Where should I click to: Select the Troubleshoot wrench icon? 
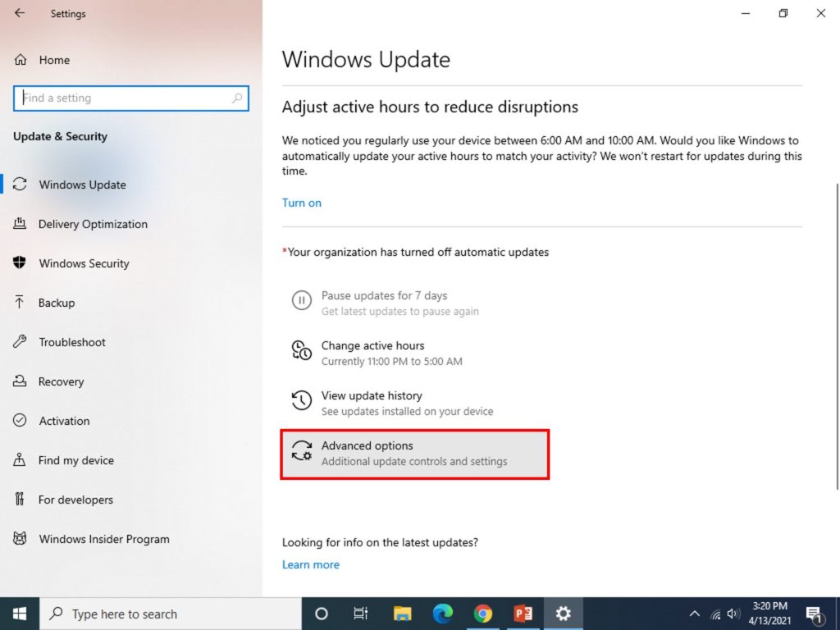20,342
